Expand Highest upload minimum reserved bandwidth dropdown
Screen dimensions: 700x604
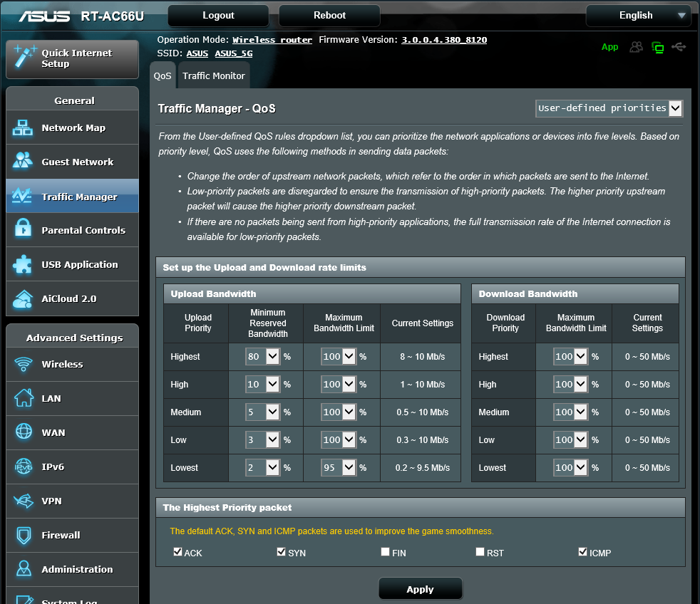(x=262, y=357)
